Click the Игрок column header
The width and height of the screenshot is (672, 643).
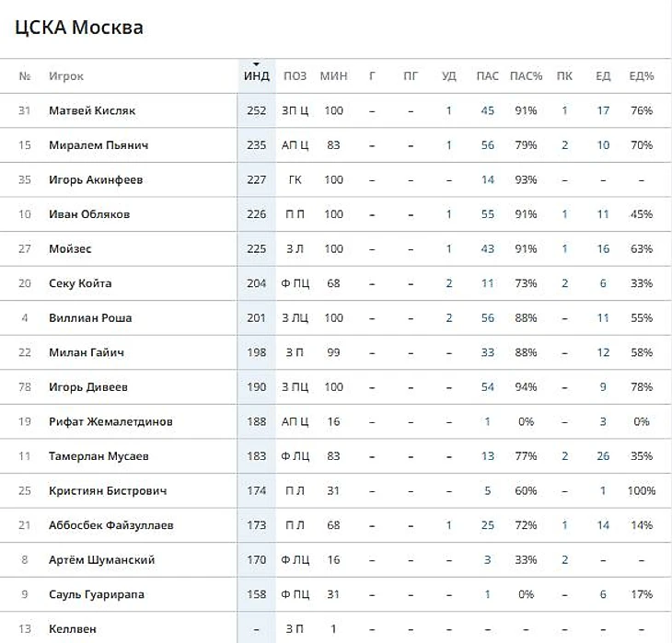coord(66,76)
